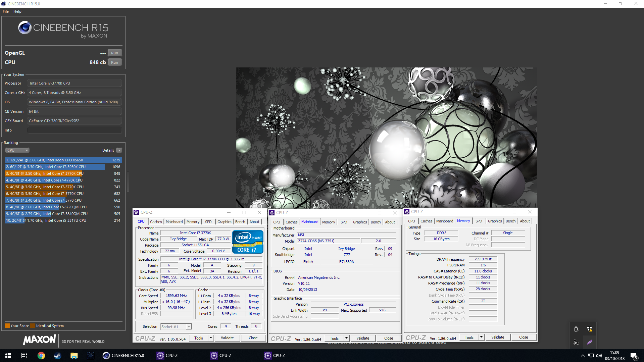Screen dimensions: 644x362
Task: Open Caches tab in Mainboard CPU-Z window
Action: (x=292, y=222)
